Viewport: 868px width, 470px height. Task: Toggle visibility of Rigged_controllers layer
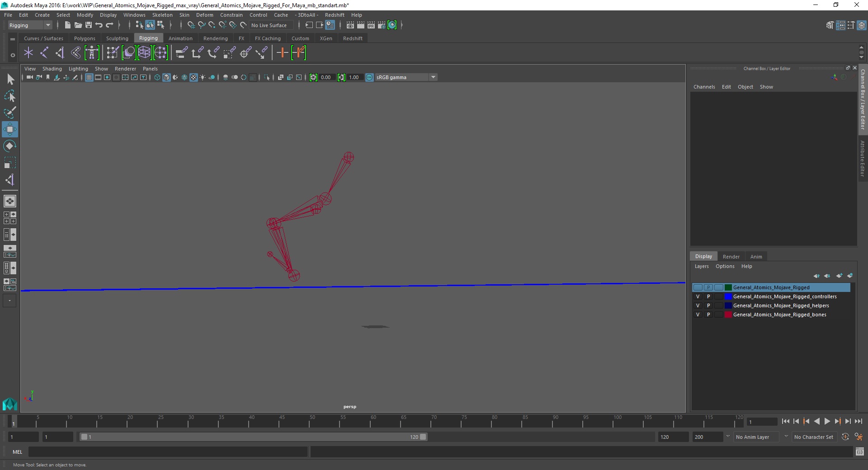698,296
